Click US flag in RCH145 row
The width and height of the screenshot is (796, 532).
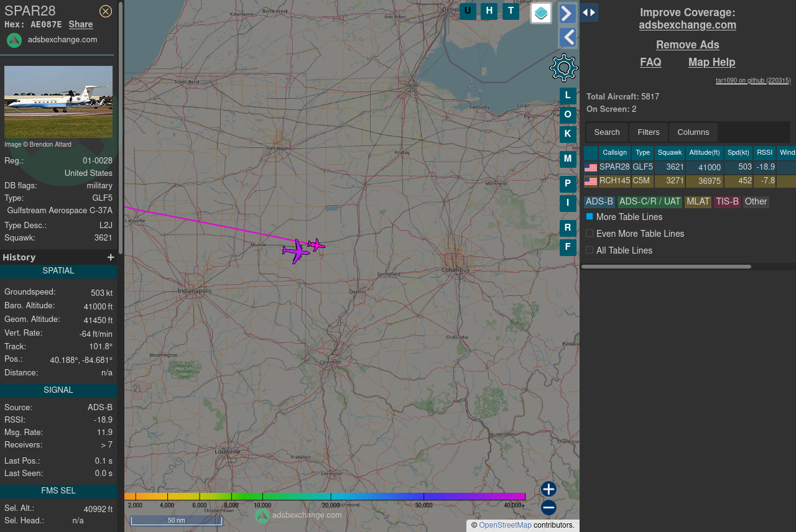coord(591,181)
